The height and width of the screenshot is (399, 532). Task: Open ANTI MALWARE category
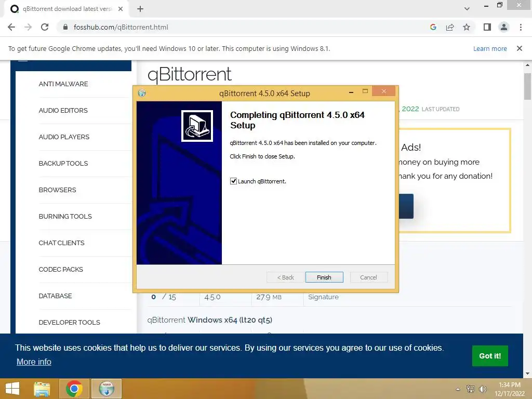click(x=63, y=84)
